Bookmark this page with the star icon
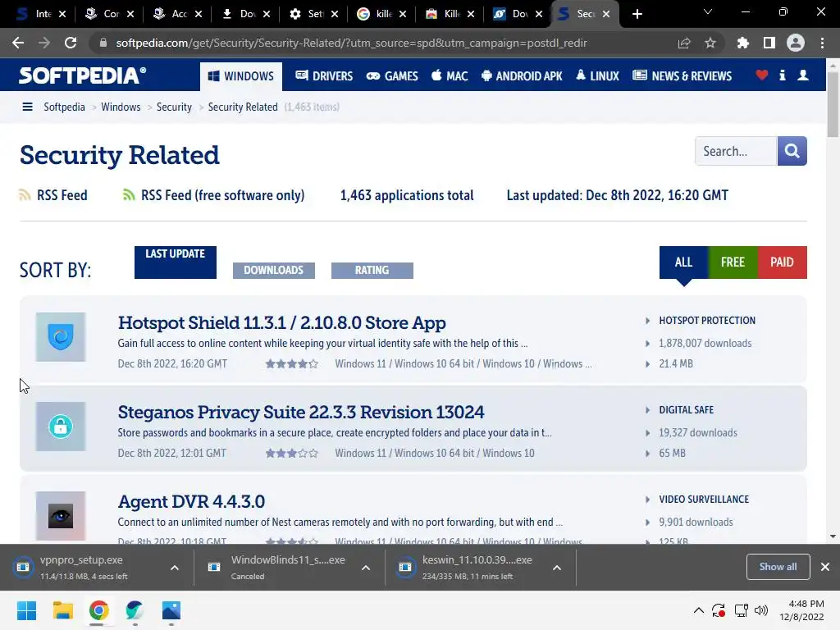The image size is (840, 630). tap(710, 43)
